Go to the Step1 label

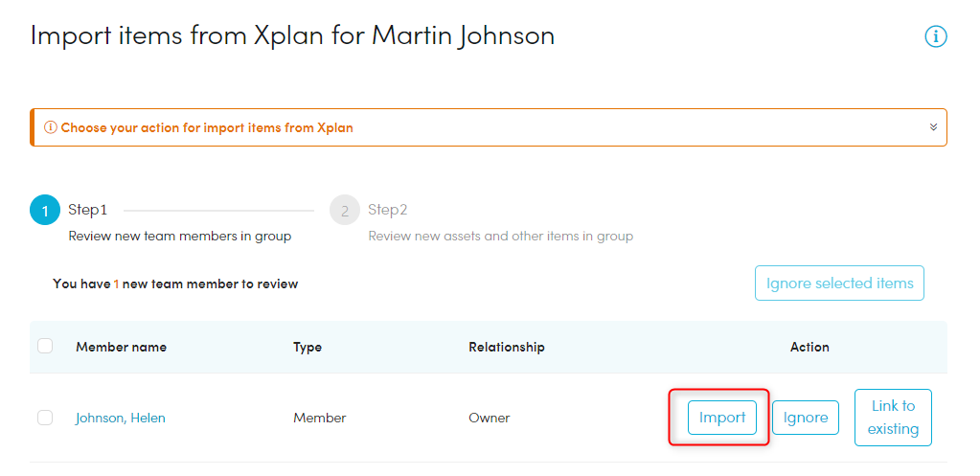[x=87, y=209]
